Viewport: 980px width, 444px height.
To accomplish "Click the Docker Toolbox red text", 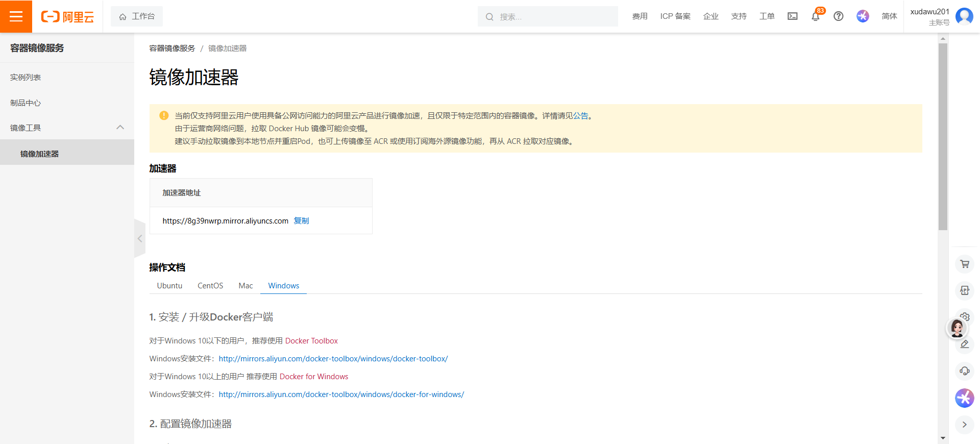I will point(311,341).
